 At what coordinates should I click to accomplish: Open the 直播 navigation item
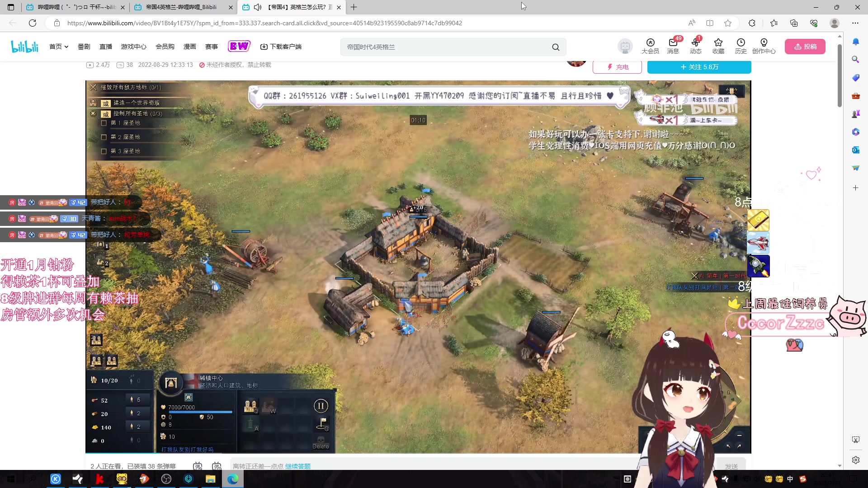point(106,47)
